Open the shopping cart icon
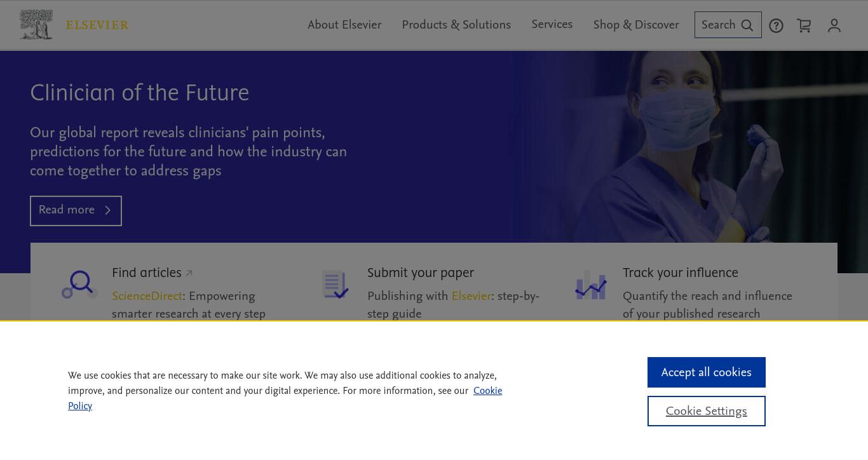 pyautogui.click(x=804, y=25)
